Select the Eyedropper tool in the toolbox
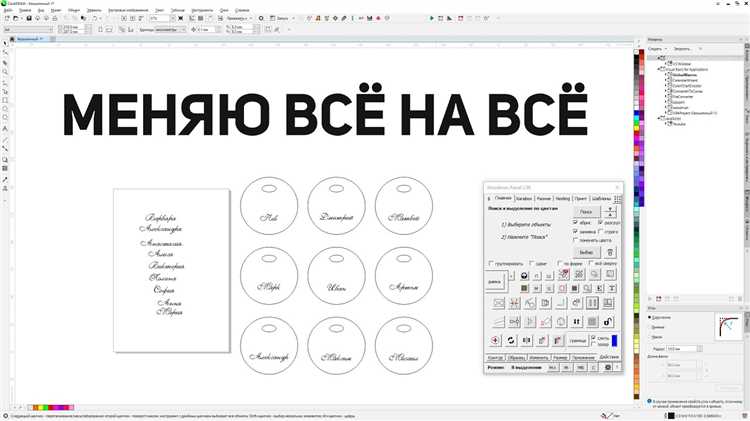The height and width of the screenshot is (421, 750). pos(5,179)
